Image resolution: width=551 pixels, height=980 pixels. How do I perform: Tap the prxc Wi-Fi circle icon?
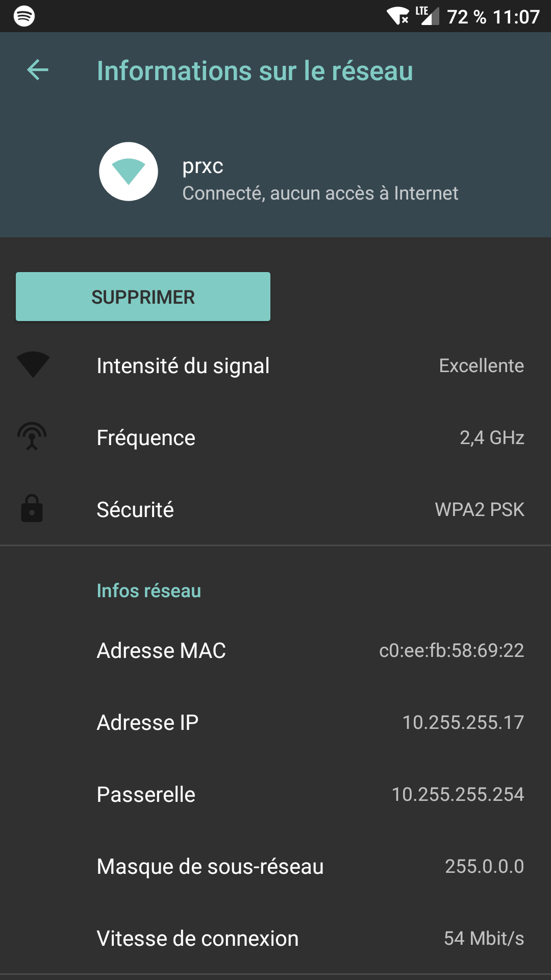[x=128, y=171]
